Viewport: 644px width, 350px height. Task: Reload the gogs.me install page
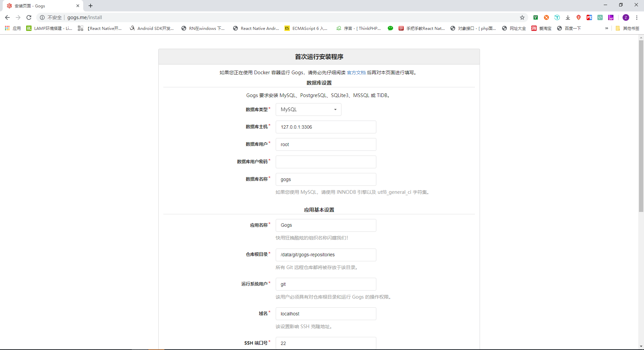click(x=29, y=17)
